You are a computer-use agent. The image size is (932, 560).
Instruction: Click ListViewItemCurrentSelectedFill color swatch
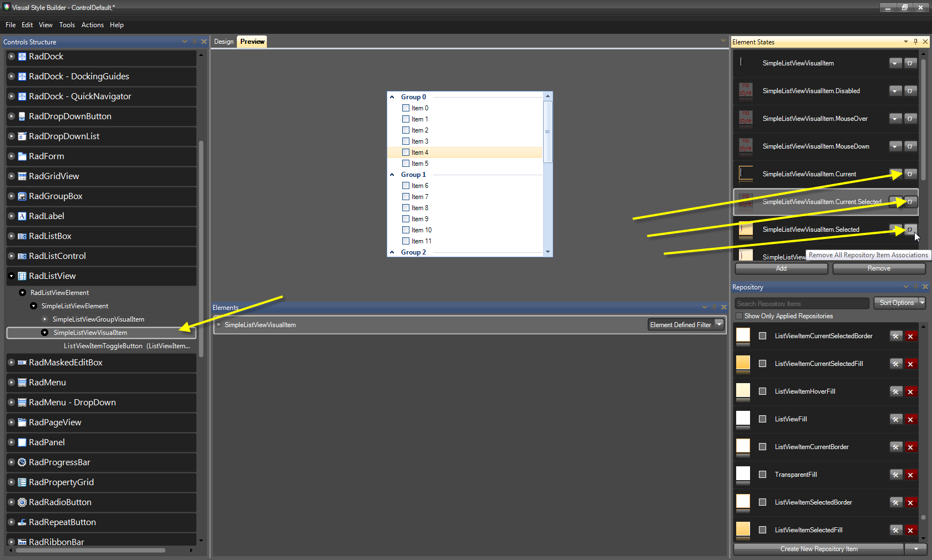click(743, 364)
